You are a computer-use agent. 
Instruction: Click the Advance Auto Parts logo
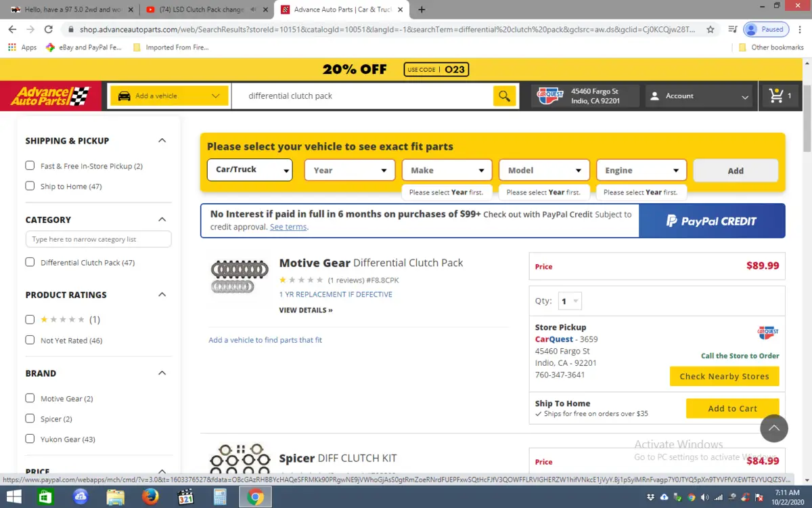[49, 96]
